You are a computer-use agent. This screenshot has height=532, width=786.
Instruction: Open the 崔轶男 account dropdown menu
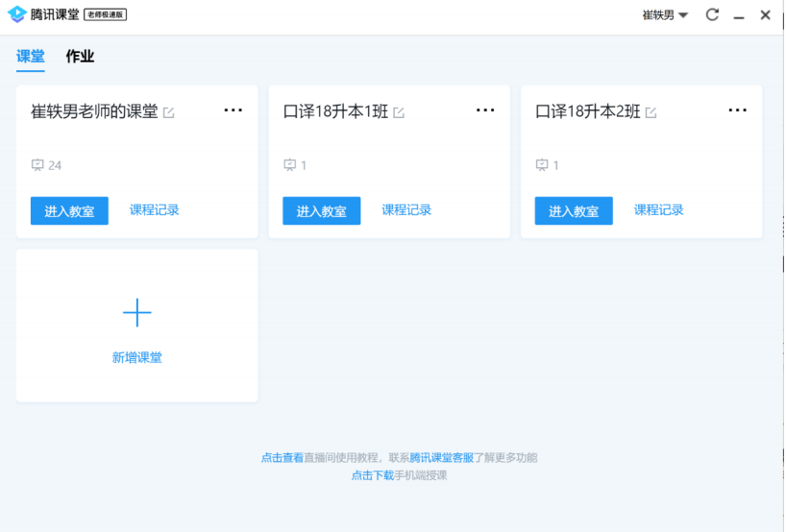click(665, 15)
